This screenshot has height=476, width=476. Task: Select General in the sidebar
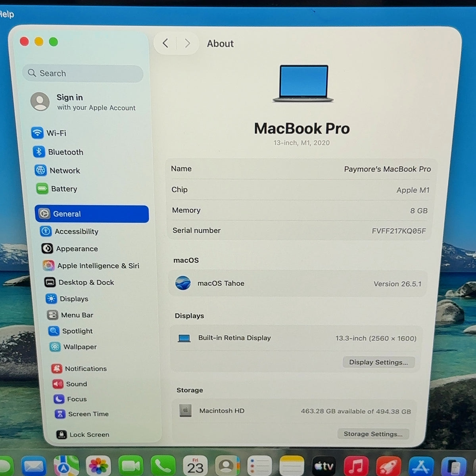coord(92,214)
